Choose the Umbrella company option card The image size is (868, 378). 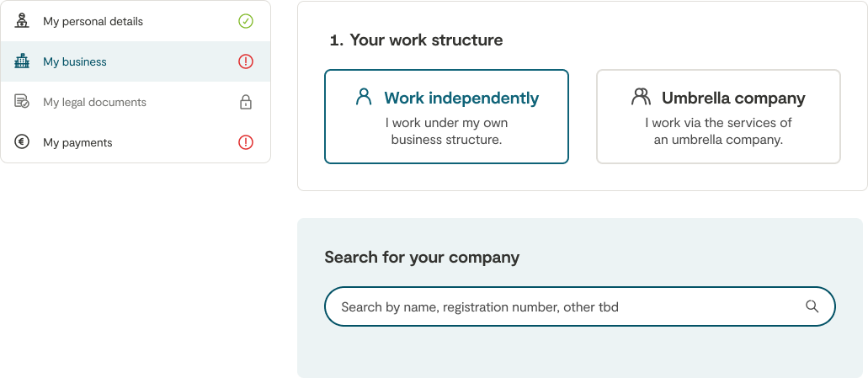tap(718, 116)
